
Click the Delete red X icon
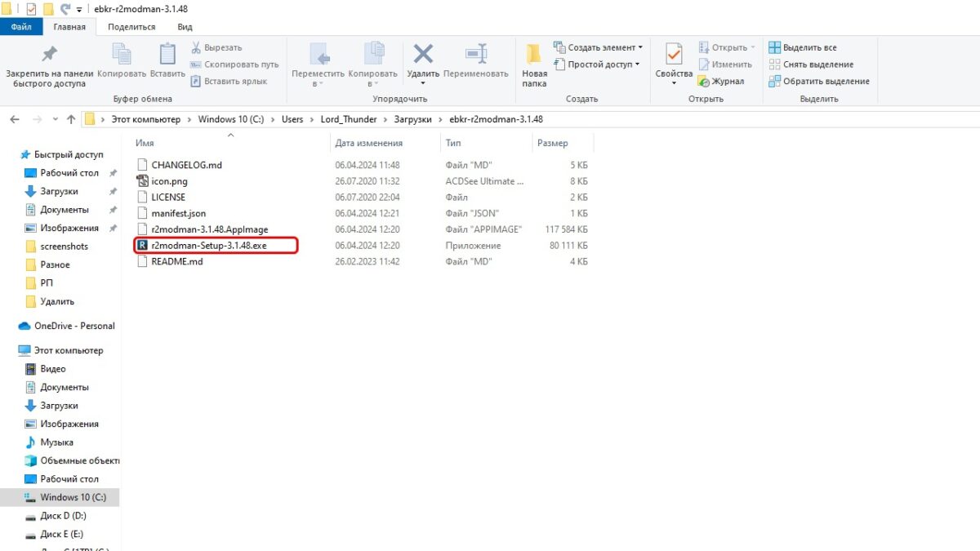(423, 55)
